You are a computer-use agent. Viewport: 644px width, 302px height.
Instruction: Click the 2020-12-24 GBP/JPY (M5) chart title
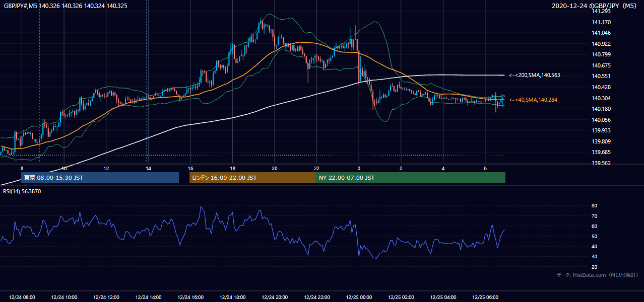click(x=595, y=6)
